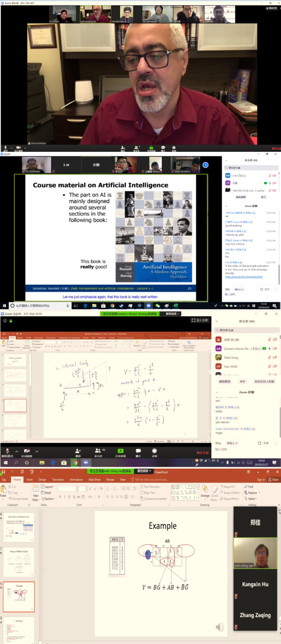Viewport: 281px width, 644px height.
Task: Open the PowerPoint font name combo box
Action: 67,489
